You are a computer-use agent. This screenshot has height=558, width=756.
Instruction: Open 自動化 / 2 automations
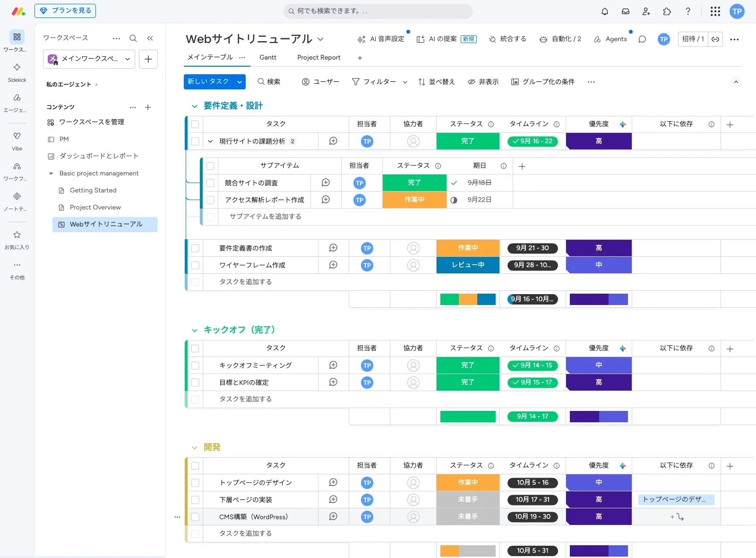pos(560,39)
